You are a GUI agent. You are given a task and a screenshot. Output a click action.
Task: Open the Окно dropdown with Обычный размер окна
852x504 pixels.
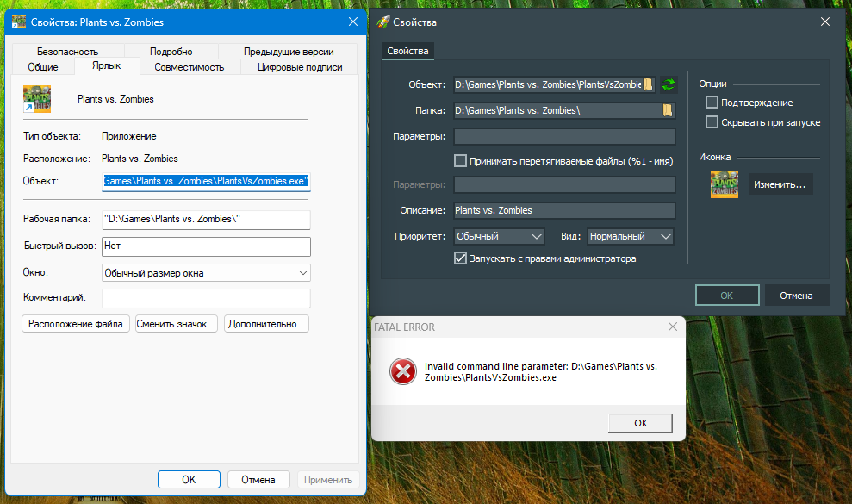click(206, 273)
